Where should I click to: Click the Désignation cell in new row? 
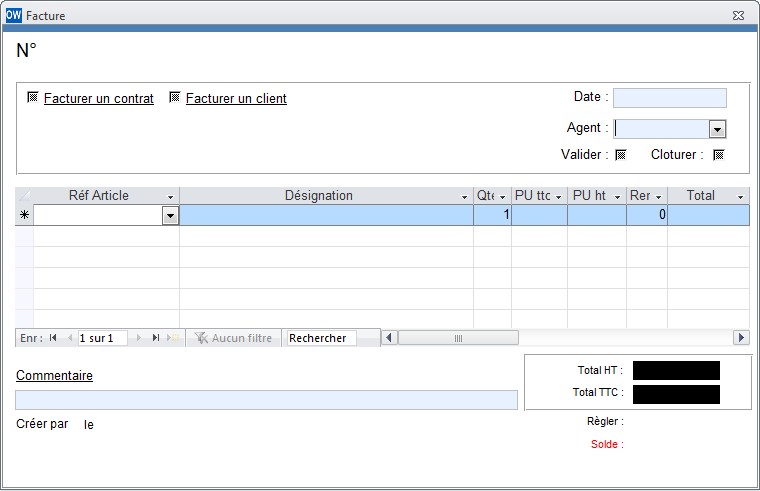click(326, 215)
